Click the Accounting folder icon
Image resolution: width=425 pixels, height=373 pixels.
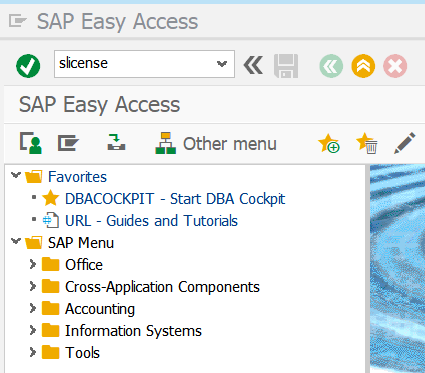(x=51, y=308)
